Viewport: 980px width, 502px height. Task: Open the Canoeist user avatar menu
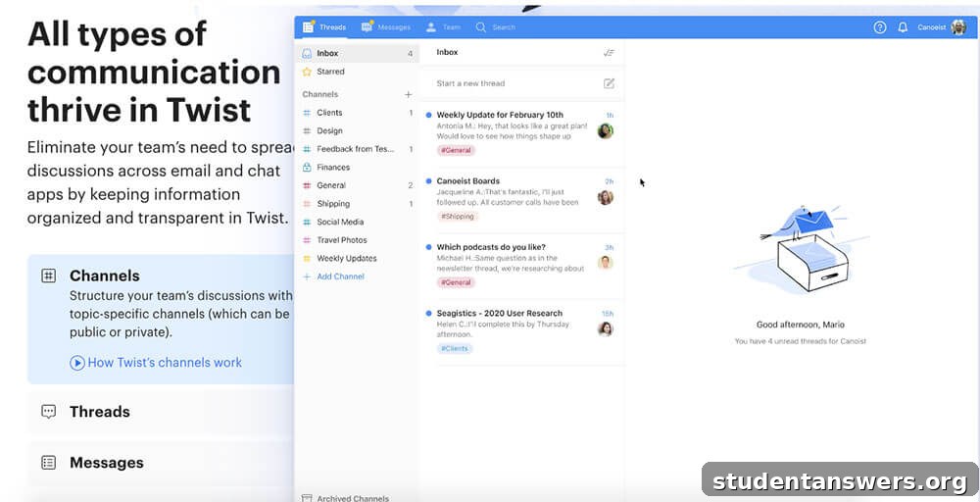click(x=958, y=27)
